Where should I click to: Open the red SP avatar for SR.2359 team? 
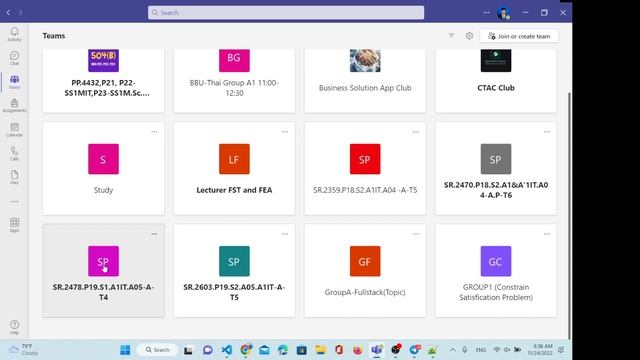(365, 159)
